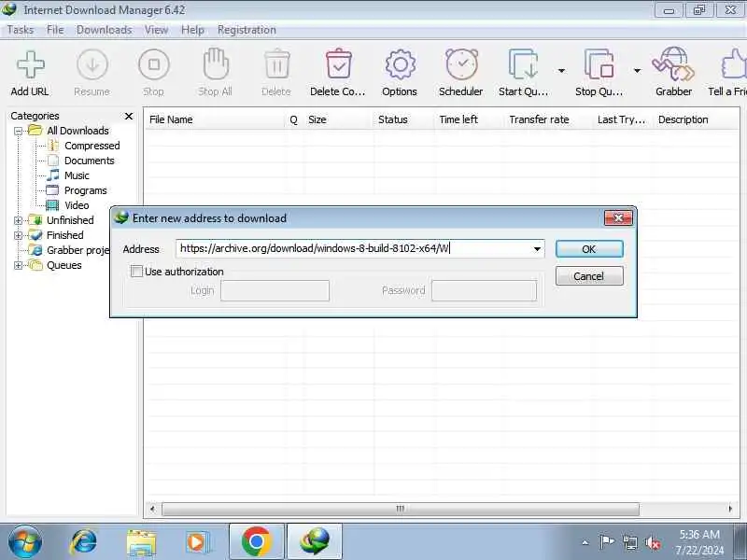The height and width of the screenshot is (560, 747).
Task: Click the horizontal scrollbar thumb
Action: 401,509
